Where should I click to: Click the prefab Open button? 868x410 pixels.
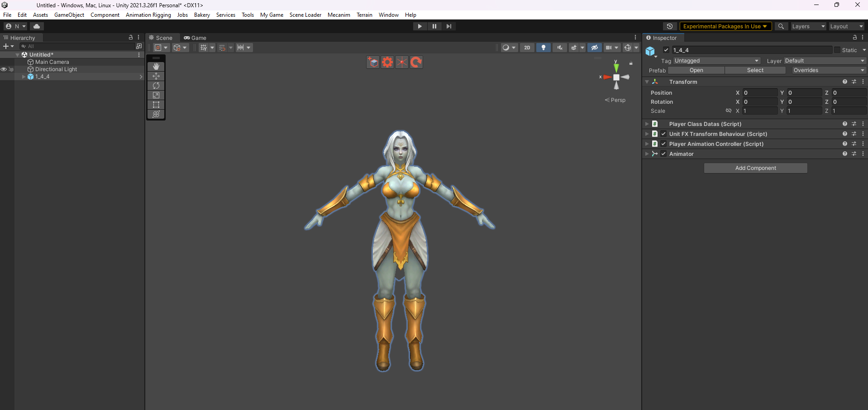pos(696,70)
